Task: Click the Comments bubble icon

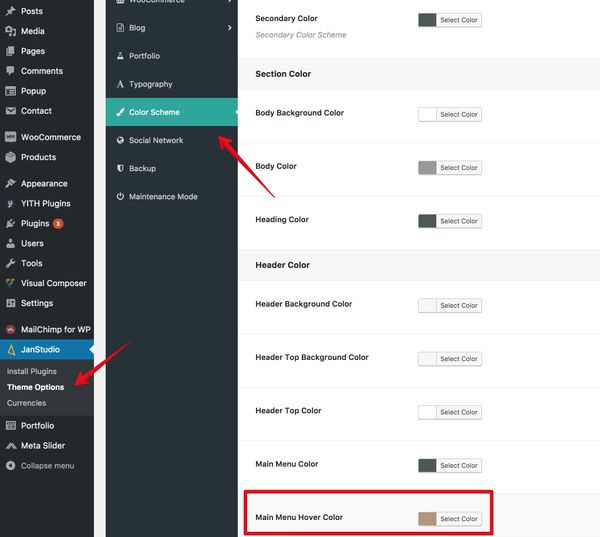Action: click(x=11, y=71)
